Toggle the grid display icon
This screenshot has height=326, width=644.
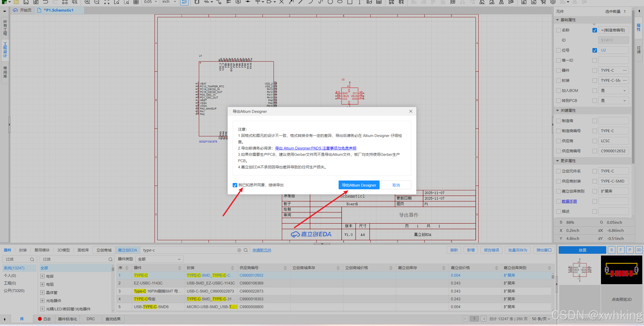[136, 2]
